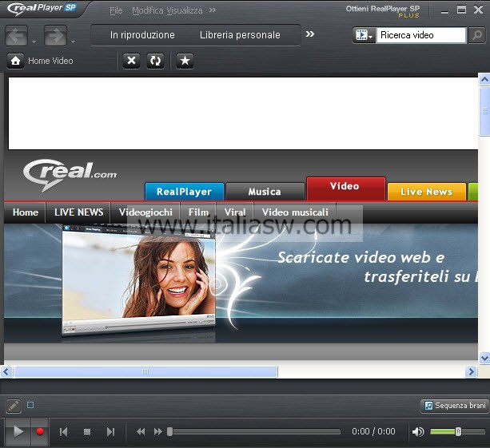The width and height of the screenshot is (490, 448).
Task: Open the Film section
Action: coord(198,212)
